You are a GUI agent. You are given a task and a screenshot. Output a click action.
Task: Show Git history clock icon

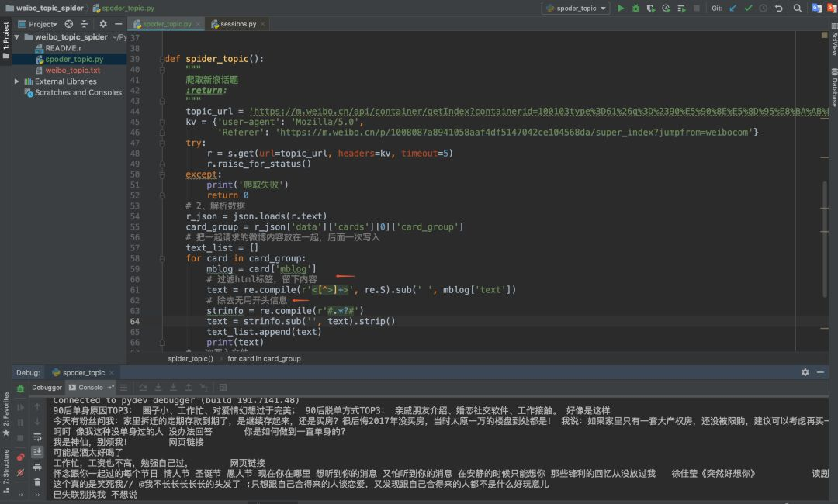click(x=764, y=8)
